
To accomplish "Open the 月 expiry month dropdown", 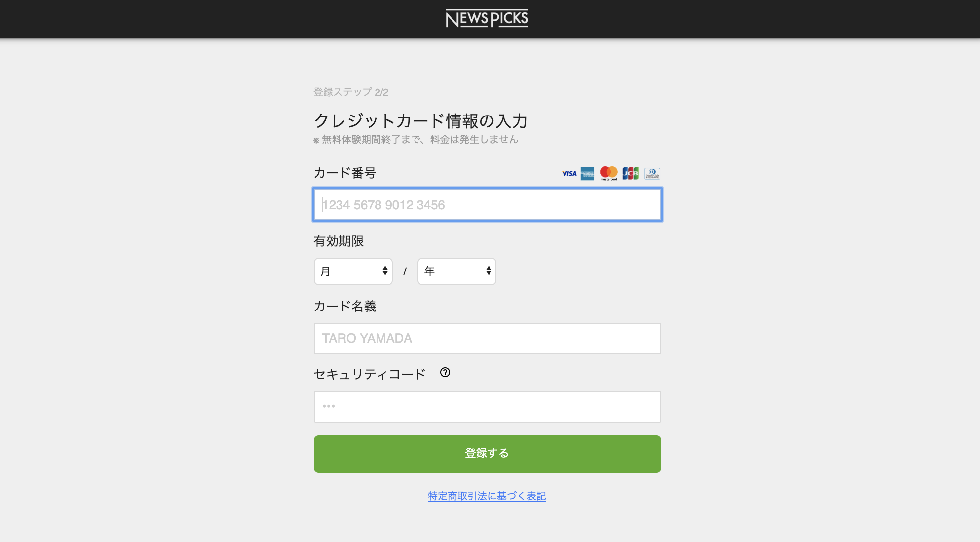I will click(x=353, y=271).
